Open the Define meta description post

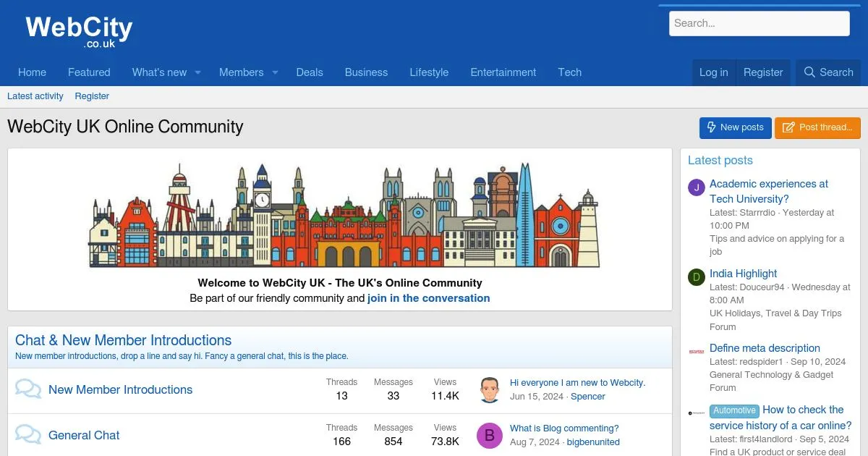765,348
